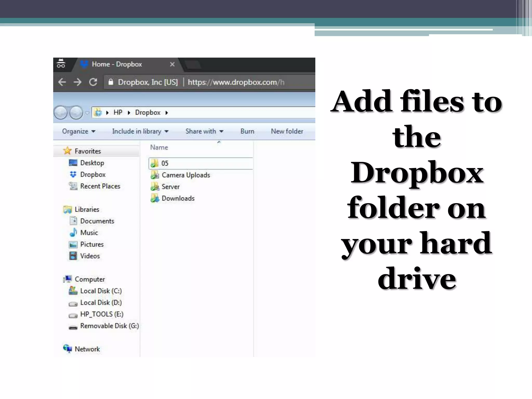The height and width of the screenshot is (399, 532).
Task: Open Videos library
Action: tap(90, 256)
